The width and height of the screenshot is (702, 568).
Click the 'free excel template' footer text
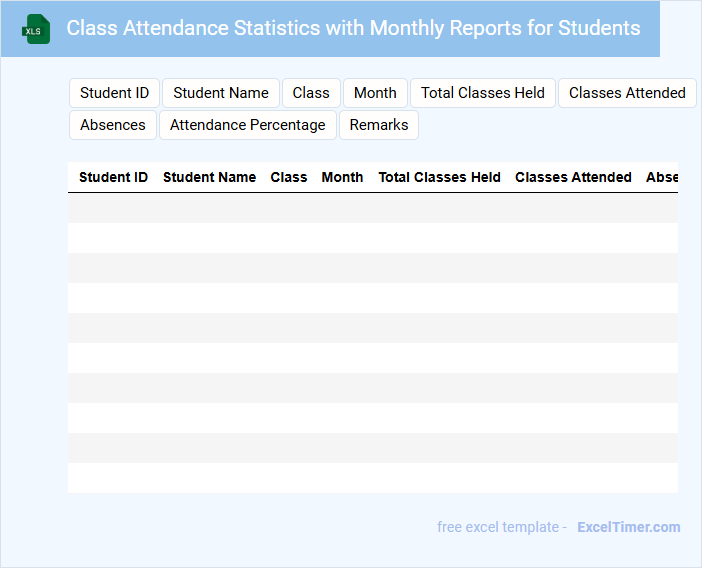[x=502, y=527]
